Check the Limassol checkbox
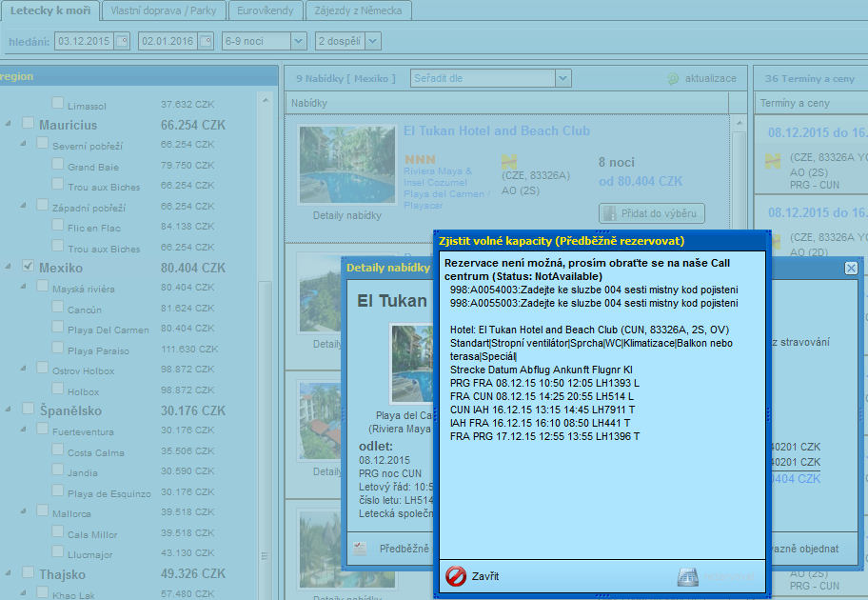868x600 pixels. (x=57, y=103)
